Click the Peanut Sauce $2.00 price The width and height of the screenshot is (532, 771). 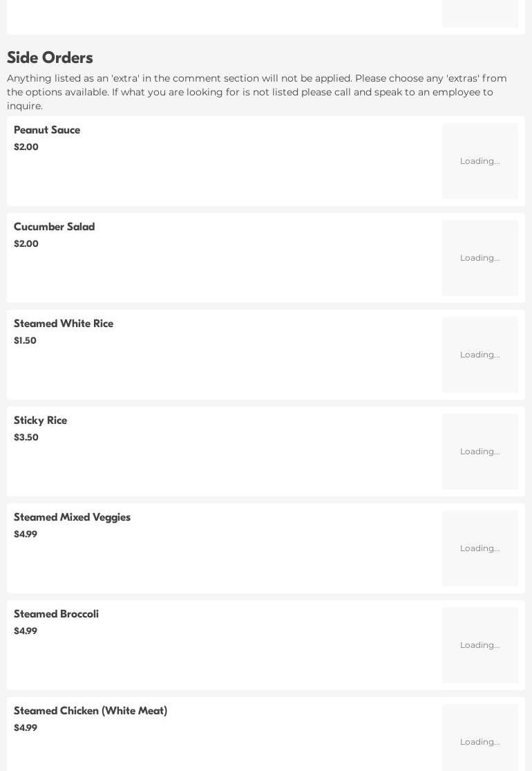click(26, 147)
